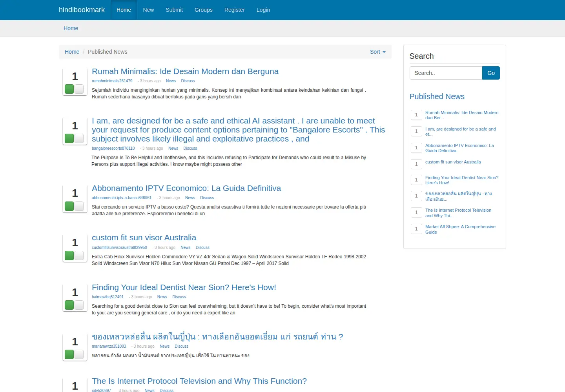The width and height of the screenshot is (565, 392).
Task: Click Published News sidebar heading
Action: pyautogui.click(x=437, y=96)
